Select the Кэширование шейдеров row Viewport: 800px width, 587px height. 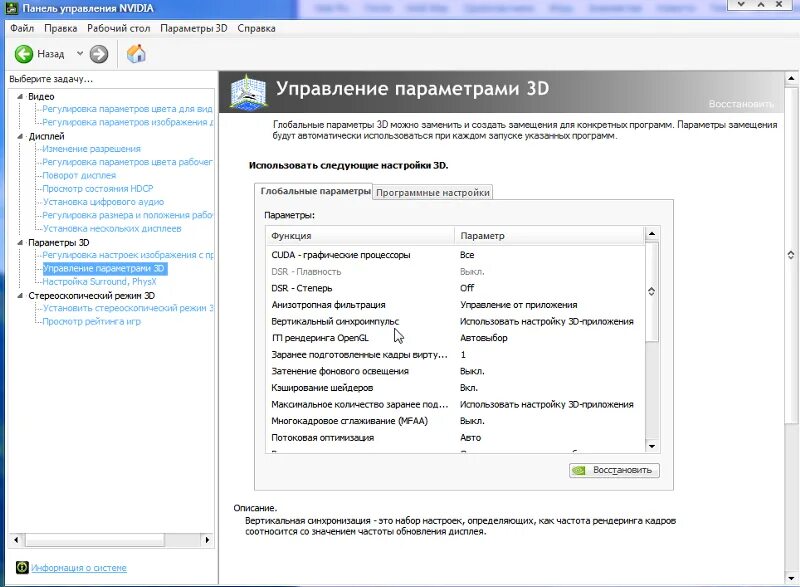pos(455,388)
